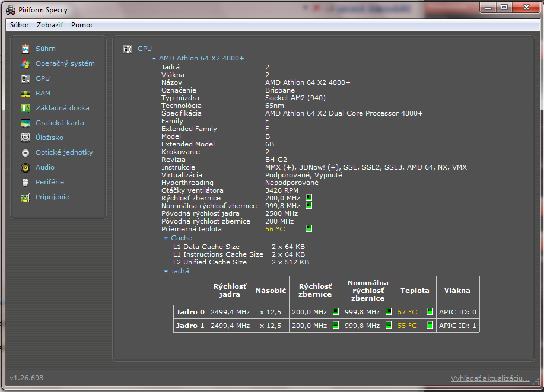Open the Zobraziť menu
Screen dimensions: 544x392
point(49,25)
